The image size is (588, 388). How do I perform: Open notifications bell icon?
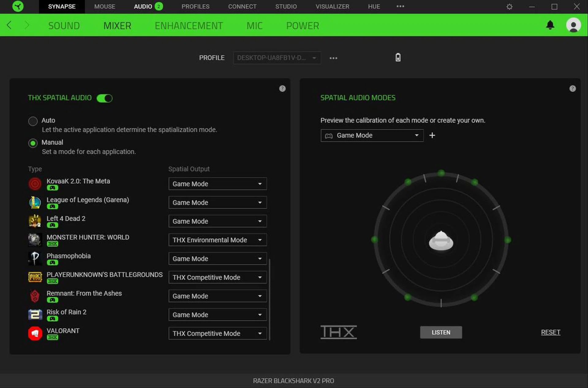coord(550,25)
